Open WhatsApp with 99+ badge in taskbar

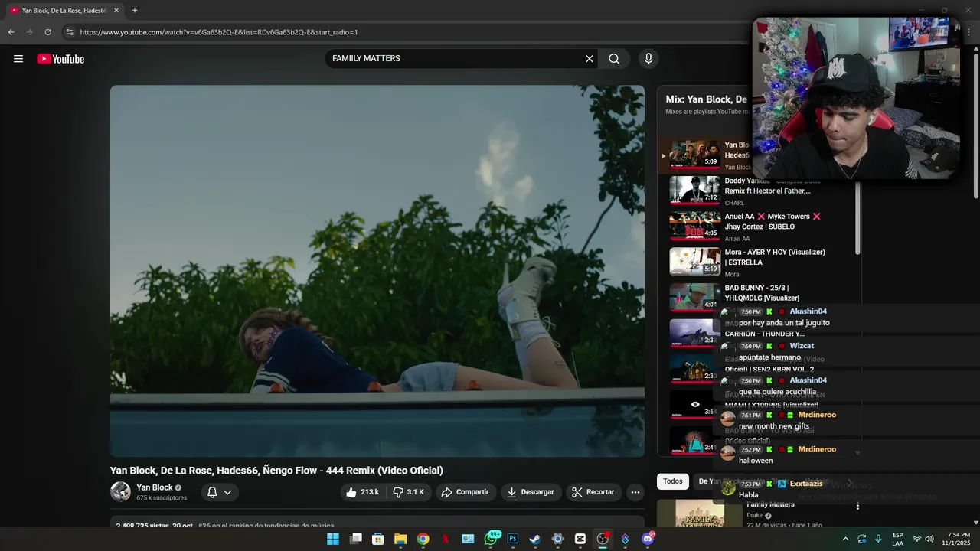tap(492, 539)
